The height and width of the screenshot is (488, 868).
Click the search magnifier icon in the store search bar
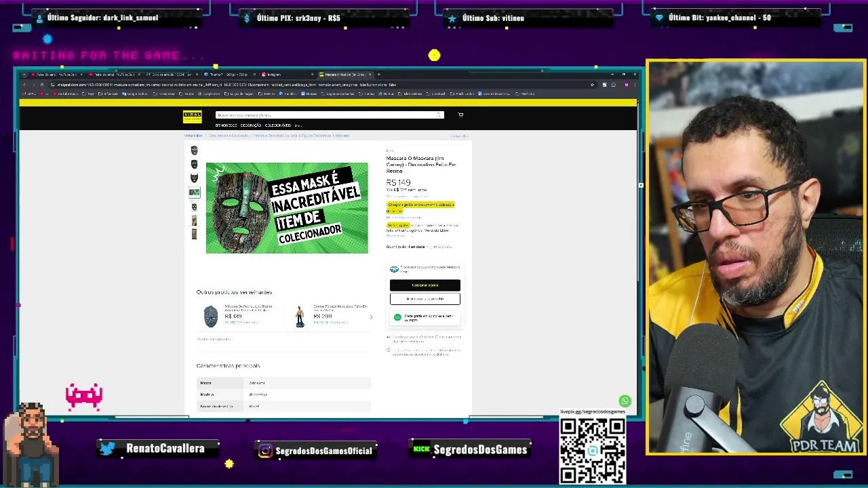click(439, 115)
